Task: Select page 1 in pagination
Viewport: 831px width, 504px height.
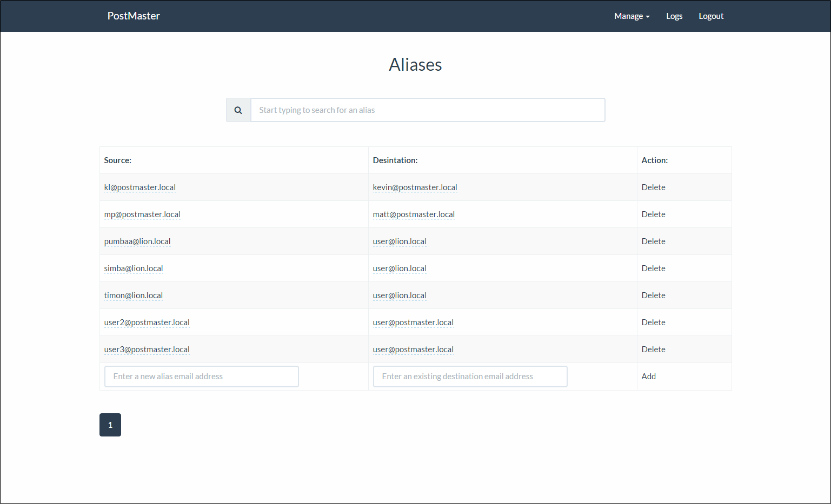Action: coord(110,425)
